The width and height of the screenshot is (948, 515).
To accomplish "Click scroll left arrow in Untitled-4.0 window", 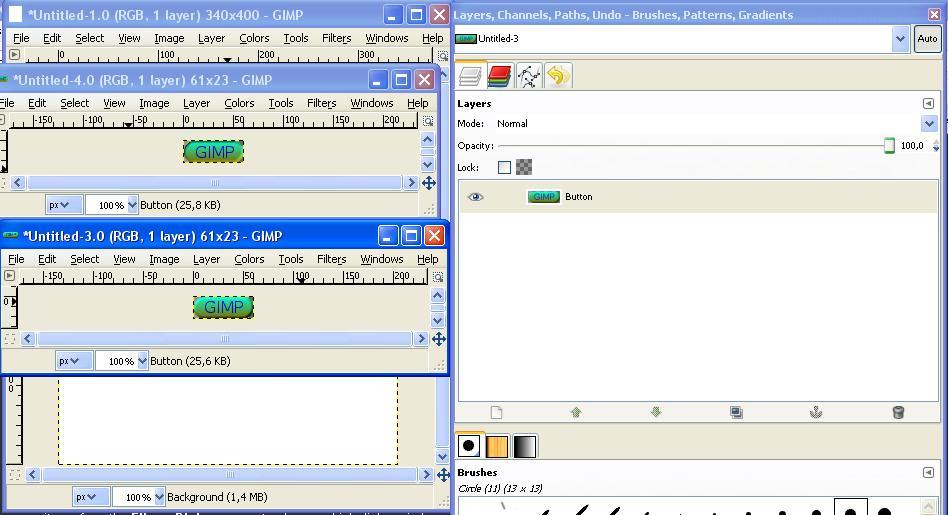I will click(18, 183).
